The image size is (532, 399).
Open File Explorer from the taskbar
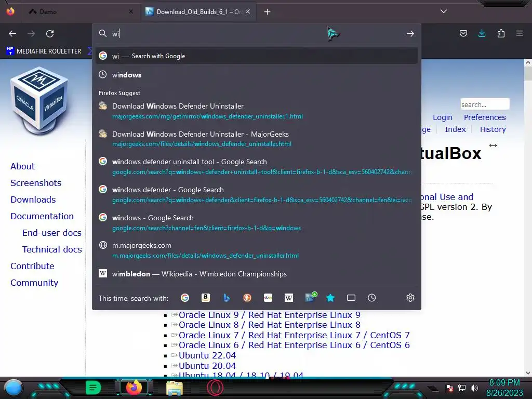pyautogui.click(x=175, y=389)
